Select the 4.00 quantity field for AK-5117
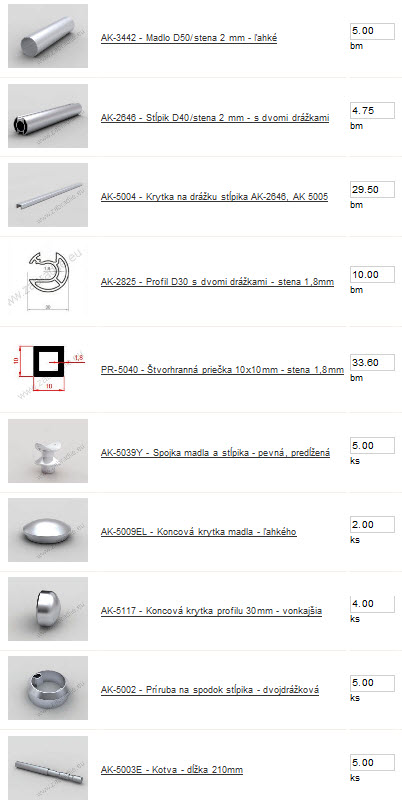The width and height of the screenshot is (402, 804). coord(372,604)
